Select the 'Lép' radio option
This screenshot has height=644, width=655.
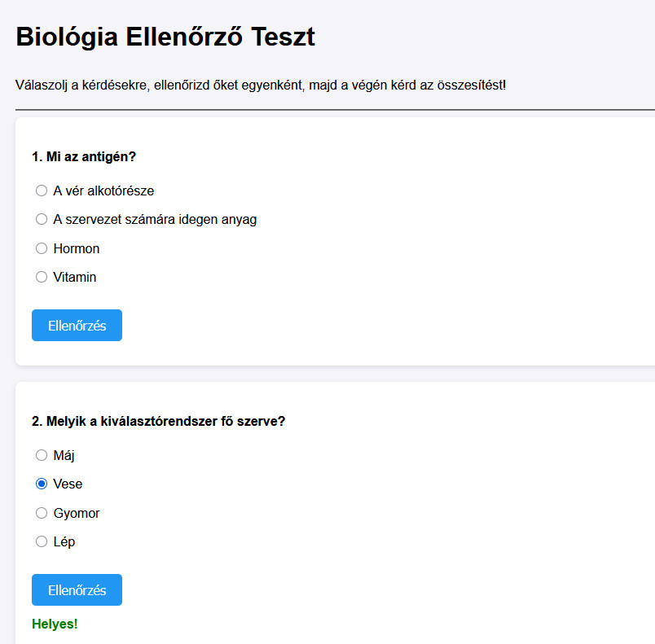click(42, 541)
